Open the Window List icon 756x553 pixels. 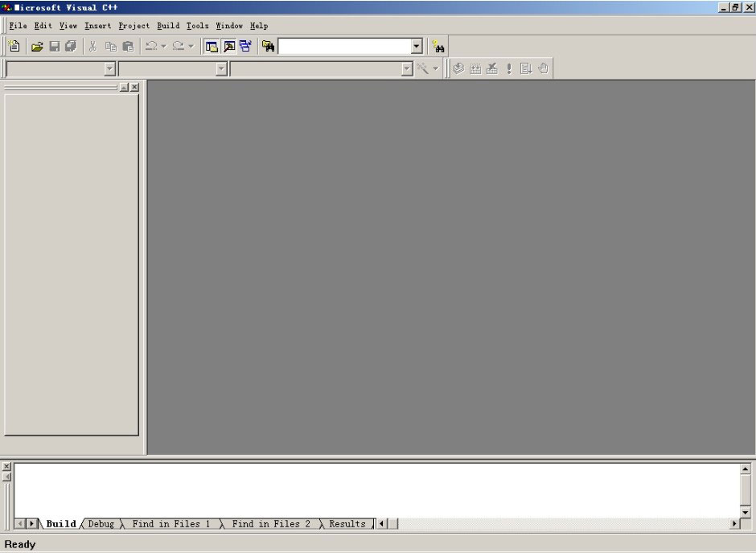(245, 47)
